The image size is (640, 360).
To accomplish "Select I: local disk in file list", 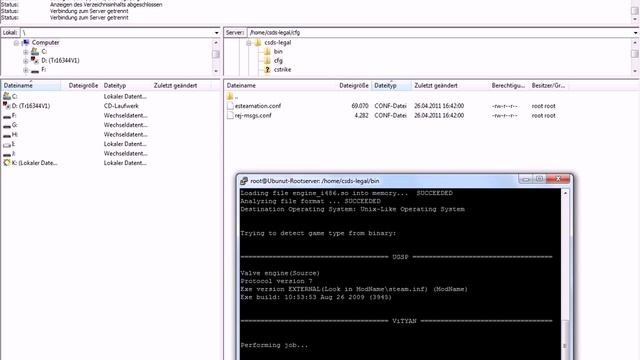I will [9, 144].
